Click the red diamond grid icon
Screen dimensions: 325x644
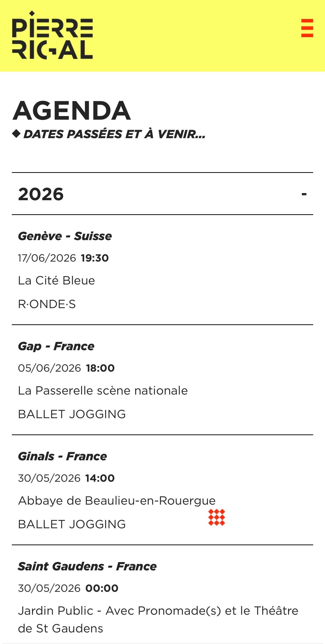pyautogui.click(x=216, y=517)
